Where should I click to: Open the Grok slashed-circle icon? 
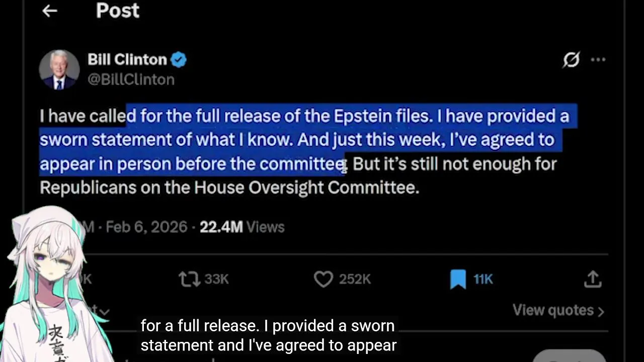pyautogui.click(x=571, y=60)
